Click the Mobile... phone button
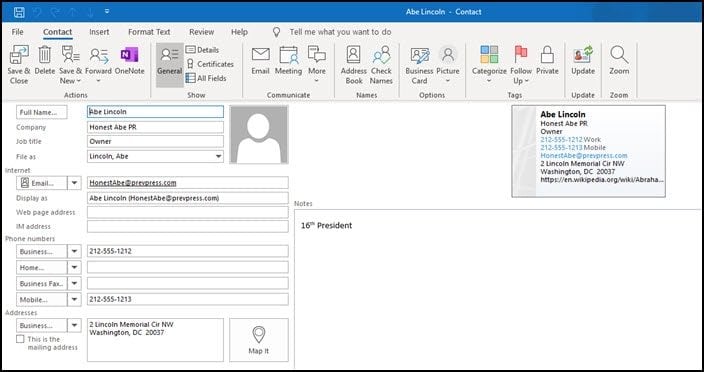704x372 pixels. coord(42,299)
